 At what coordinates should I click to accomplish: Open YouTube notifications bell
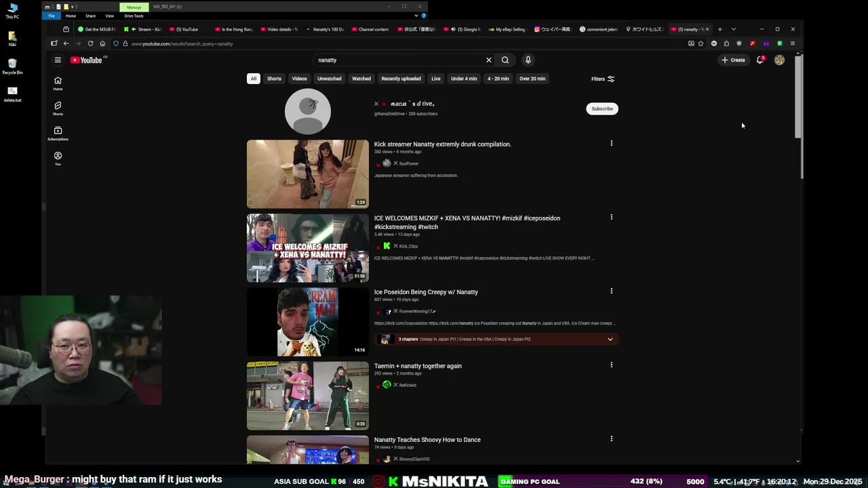(760, 60)
